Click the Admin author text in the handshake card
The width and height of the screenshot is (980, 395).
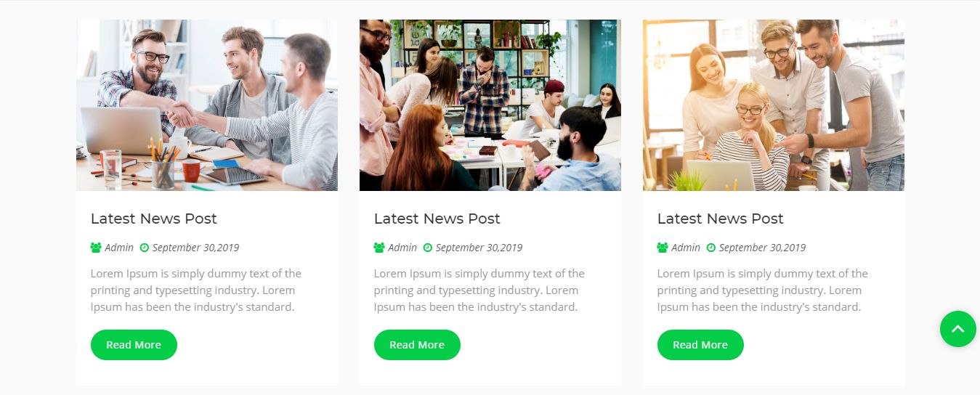[x=119, y=248]
